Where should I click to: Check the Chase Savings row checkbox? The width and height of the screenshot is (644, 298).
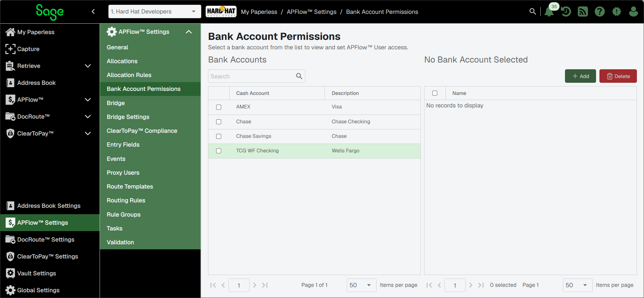[x=218, y=136]
